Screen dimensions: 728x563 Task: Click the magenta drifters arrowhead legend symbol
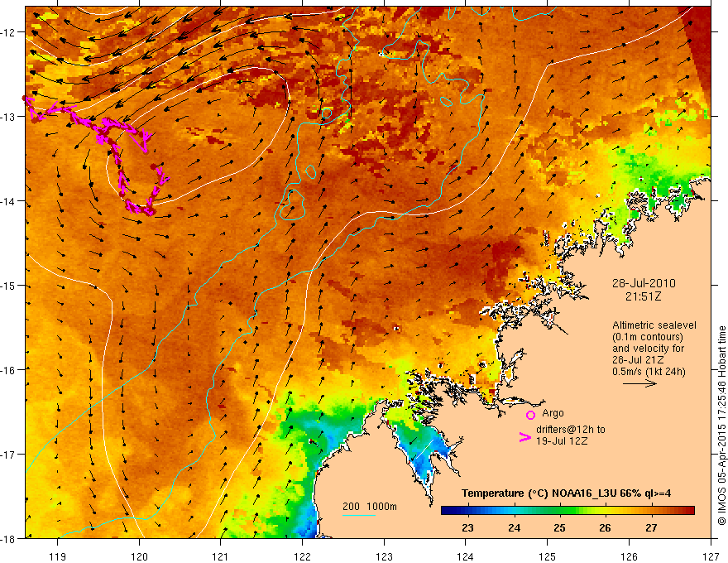tap(524, 437)
